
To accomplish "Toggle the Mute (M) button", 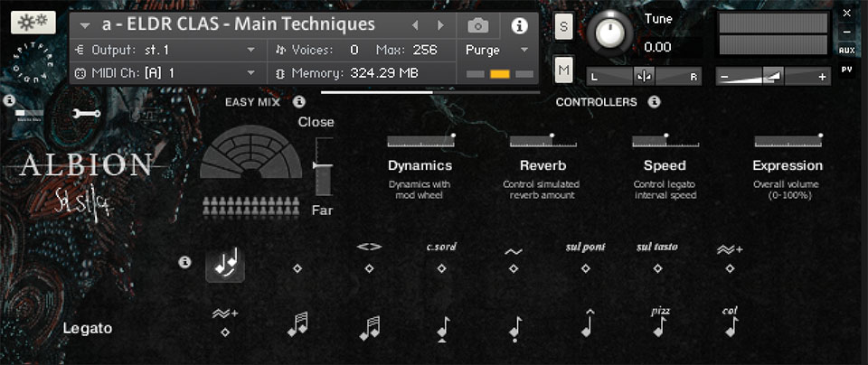I will point(563,70).
